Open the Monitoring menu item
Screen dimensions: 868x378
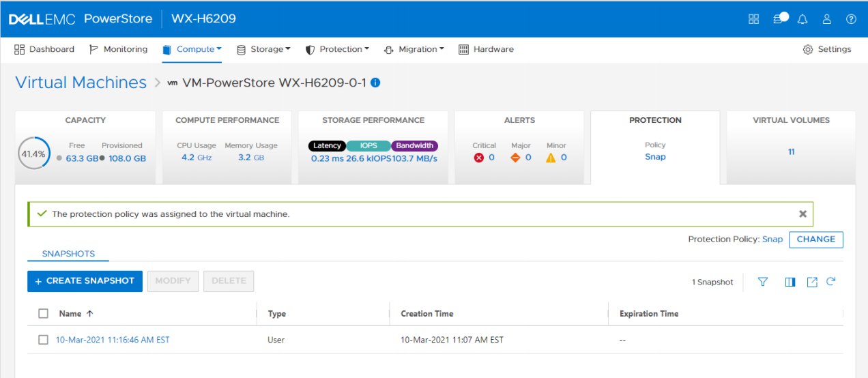(119, 49)
